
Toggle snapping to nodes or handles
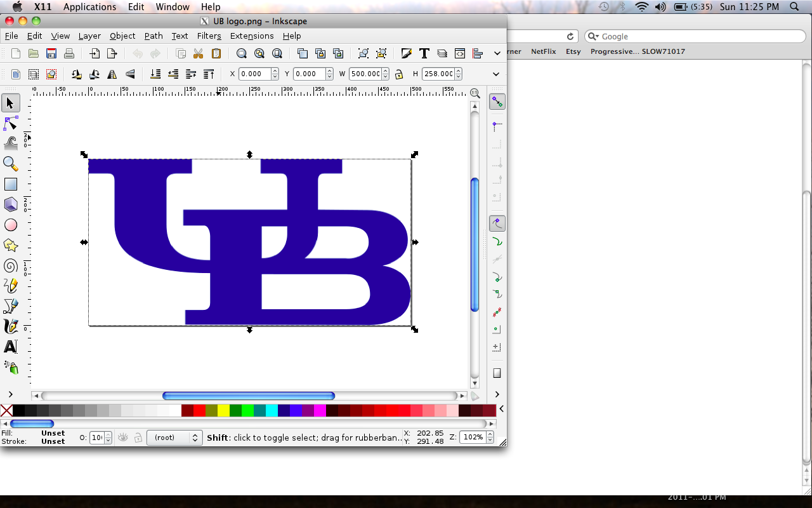(497, 224)
